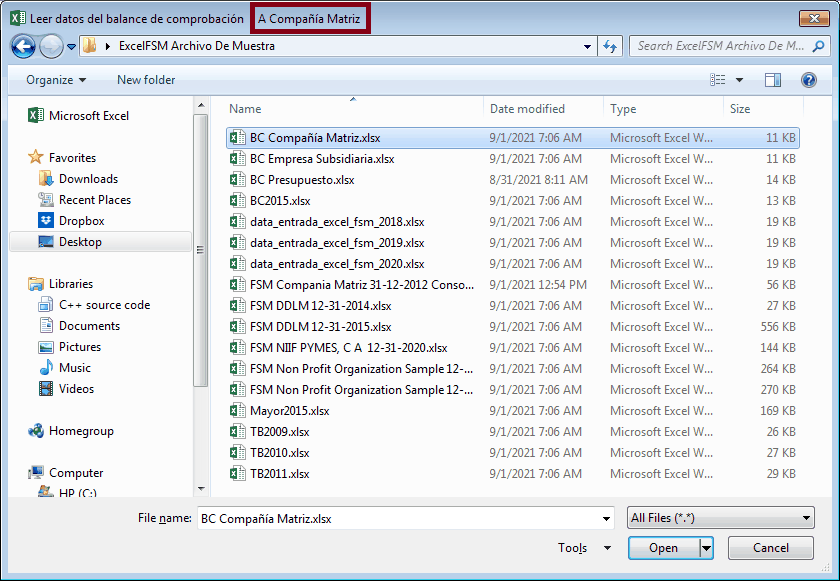
Task: Select file FSM DDLM 12-31-2014.xlsx
Action: point(513,306)
